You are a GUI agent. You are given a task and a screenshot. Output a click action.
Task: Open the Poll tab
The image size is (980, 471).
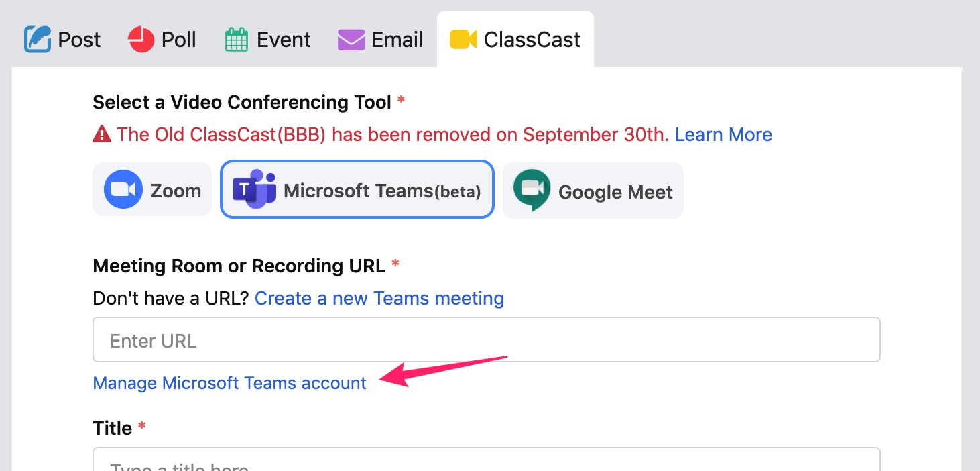click(162, 40)
